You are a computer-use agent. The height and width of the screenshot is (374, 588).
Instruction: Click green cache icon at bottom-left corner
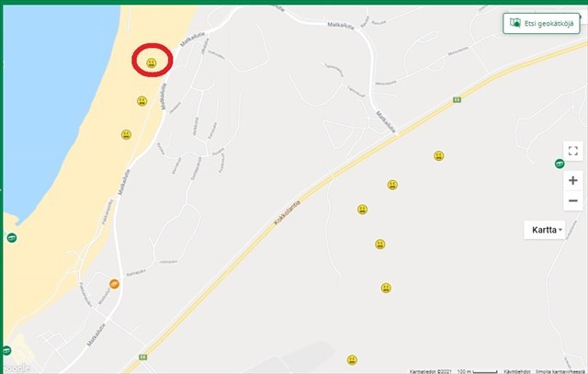coord(6,350)
